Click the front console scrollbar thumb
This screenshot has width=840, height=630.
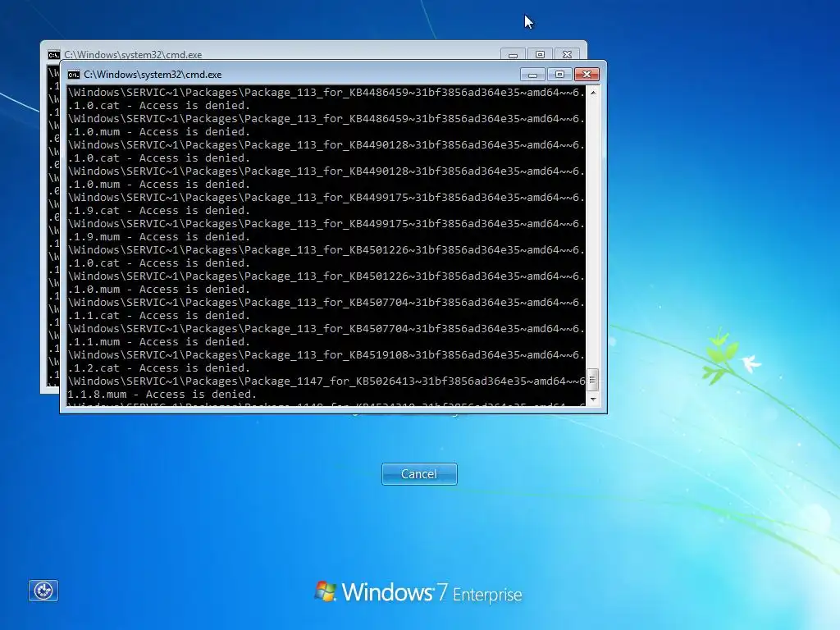pyautogui.click(x=592, y=380)
